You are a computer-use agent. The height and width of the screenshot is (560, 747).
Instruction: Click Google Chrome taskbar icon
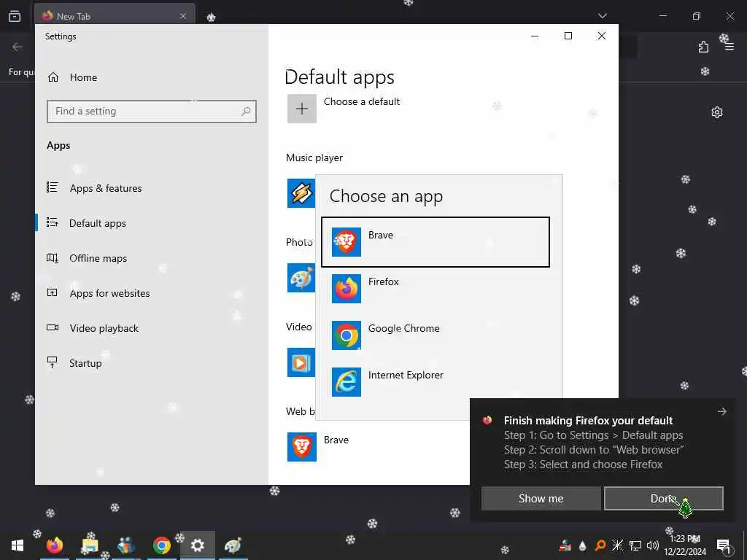162,545
